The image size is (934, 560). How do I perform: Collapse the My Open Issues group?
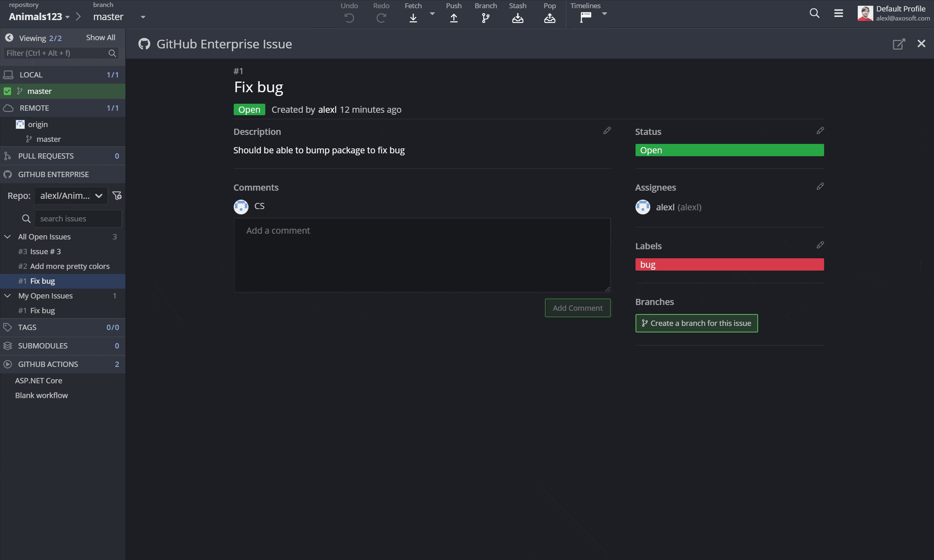tap(7, 296)
